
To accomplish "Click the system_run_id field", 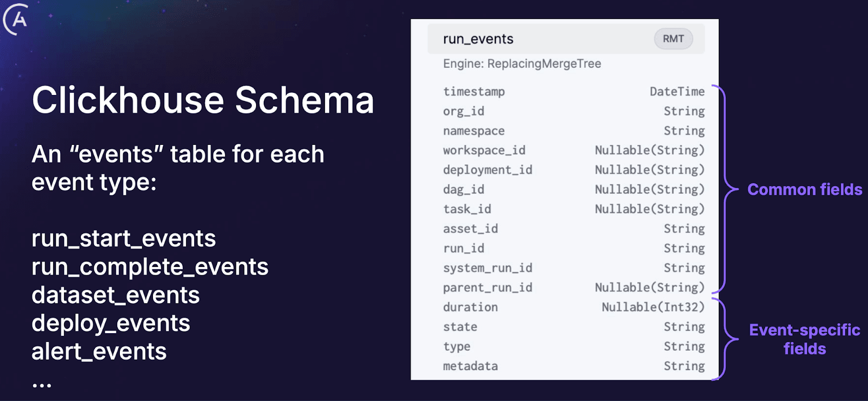I will coord(487,268).
